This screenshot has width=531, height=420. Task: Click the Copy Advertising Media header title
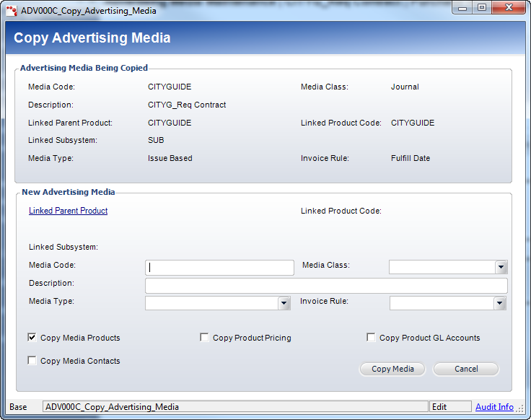coord(92,38)
